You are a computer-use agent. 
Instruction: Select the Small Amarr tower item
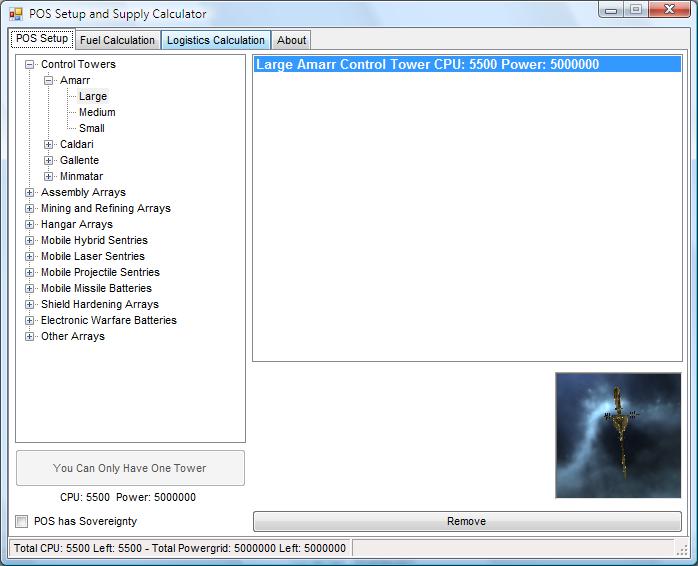[92, 128]
